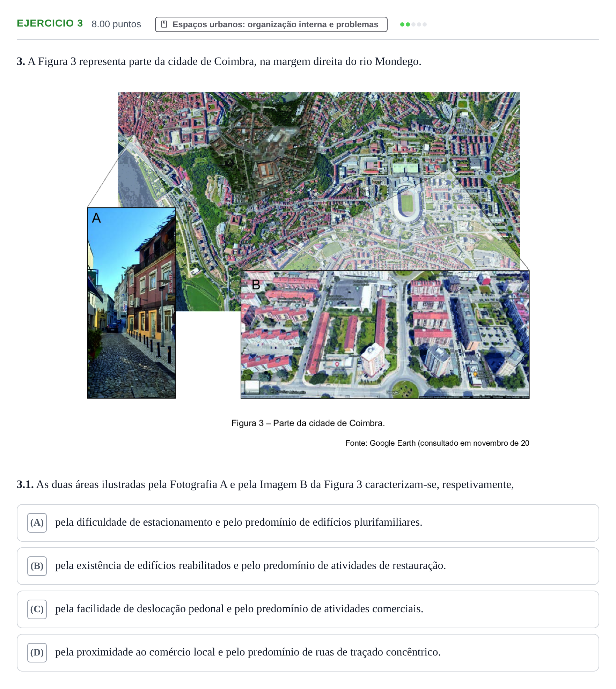The height and width of the screenshot is (689, 616).
Task: Click the question 3.1 statement text
Action: pos(265,484)
